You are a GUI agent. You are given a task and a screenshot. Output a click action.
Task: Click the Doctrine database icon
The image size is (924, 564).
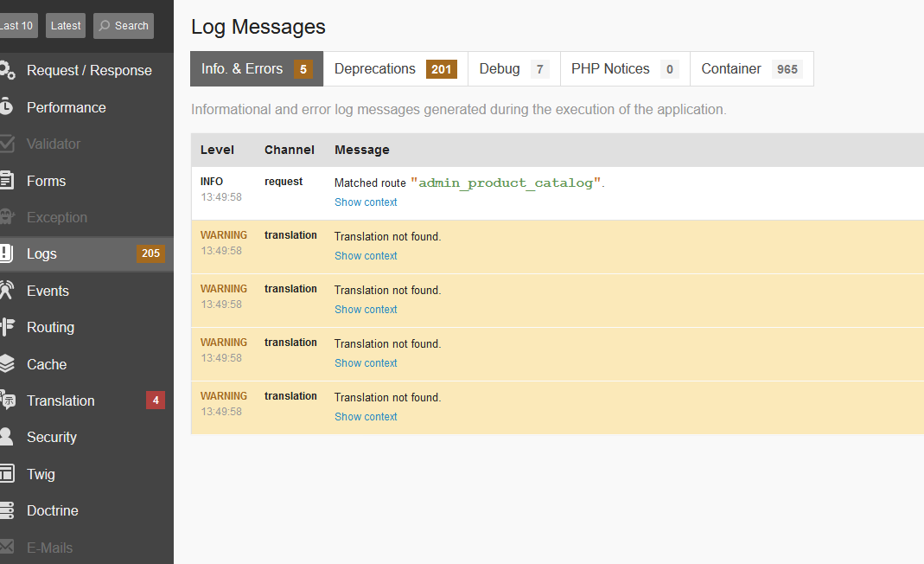[x=6, y=510]
